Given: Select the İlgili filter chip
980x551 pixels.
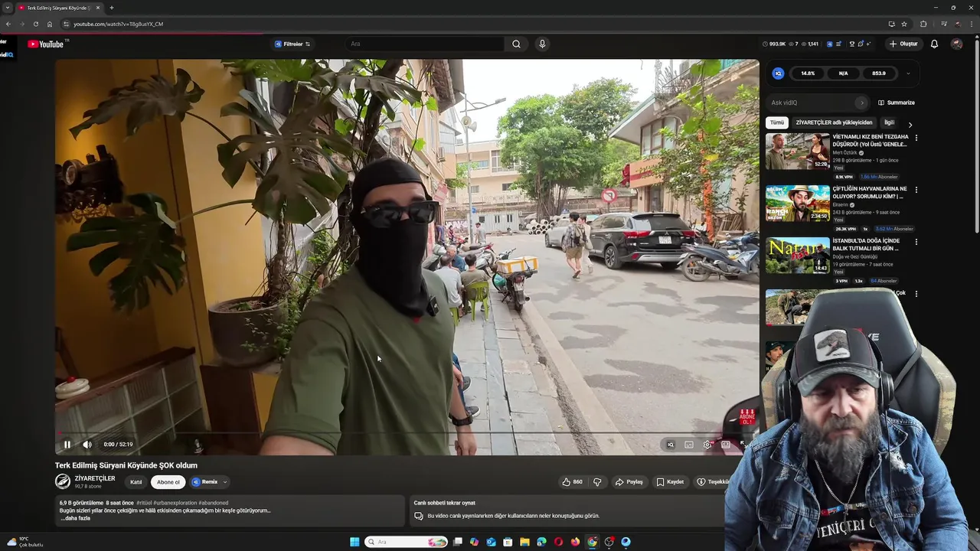Looking at the screenshot, I should coord(889,122).
